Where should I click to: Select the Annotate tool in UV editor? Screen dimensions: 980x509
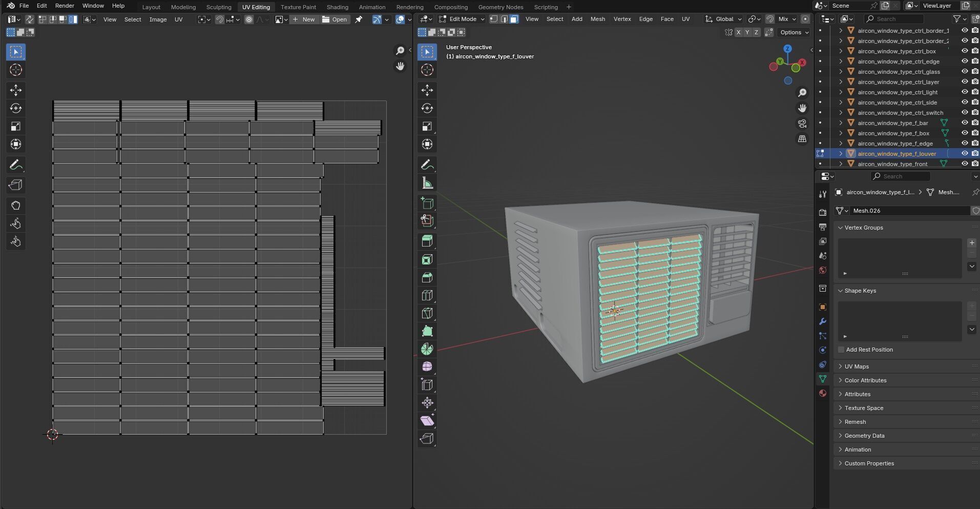pyautogui.click(x=16, y=165)
